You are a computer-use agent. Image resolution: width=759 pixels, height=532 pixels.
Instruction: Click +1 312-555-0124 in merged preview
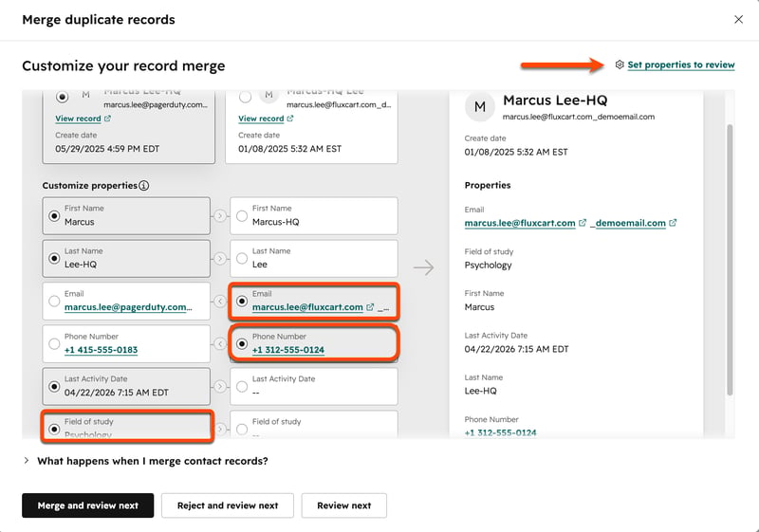point(501,432)
